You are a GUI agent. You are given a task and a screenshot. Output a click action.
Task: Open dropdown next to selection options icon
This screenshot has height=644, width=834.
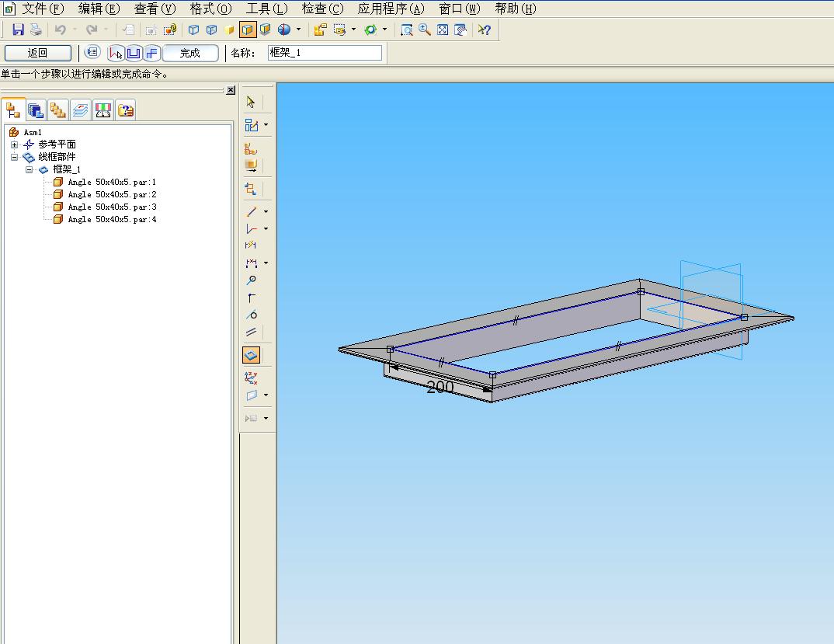click(x=353, y=30)
